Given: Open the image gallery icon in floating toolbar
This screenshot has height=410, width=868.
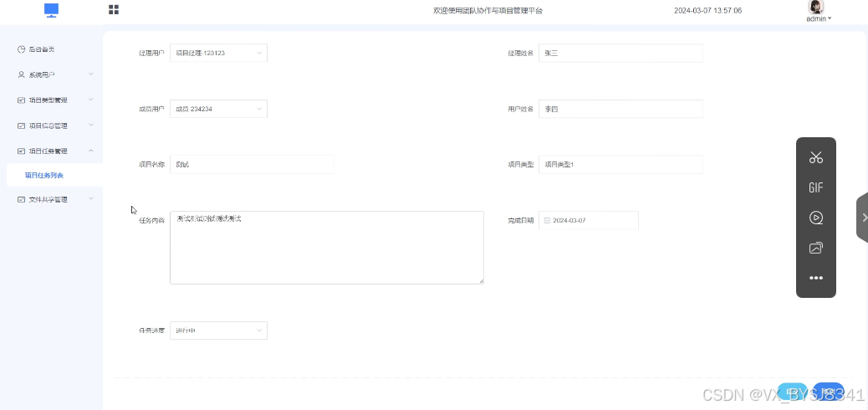Looking at the screenshot, I should coord(816,248).
